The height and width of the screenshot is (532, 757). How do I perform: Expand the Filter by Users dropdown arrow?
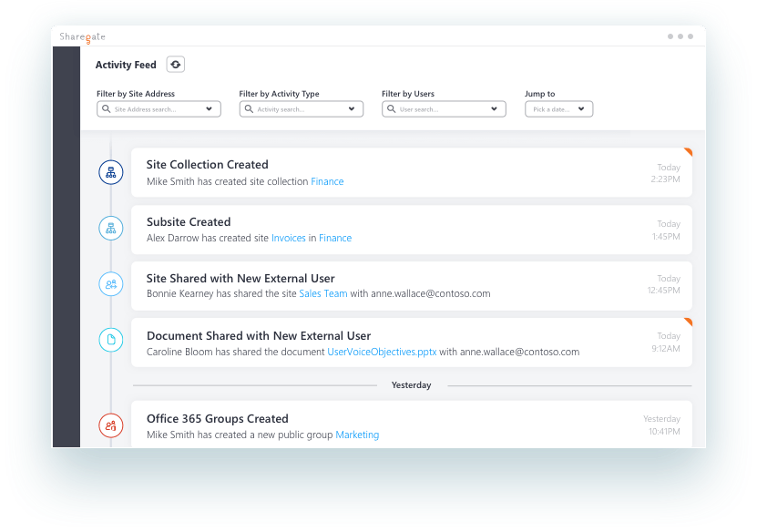[x=494, y=109]
